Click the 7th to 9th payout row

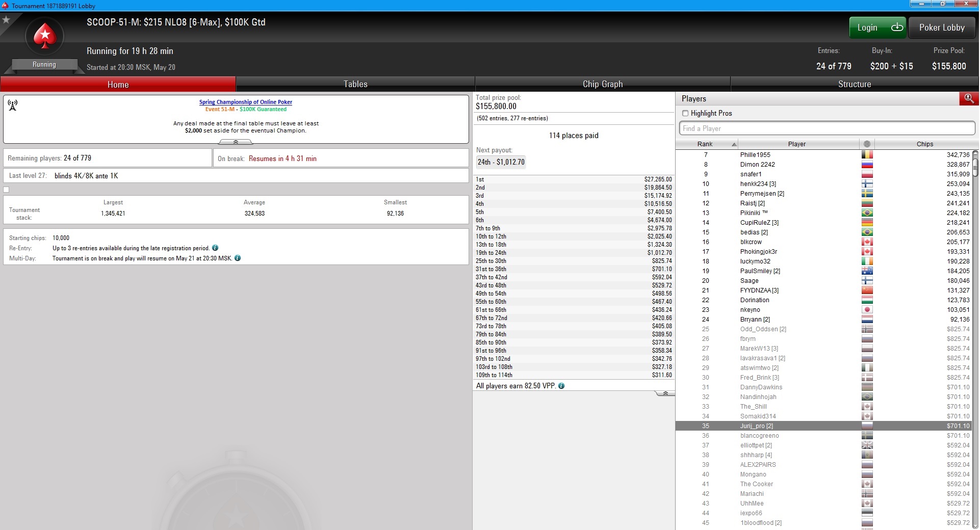point(574,228)
